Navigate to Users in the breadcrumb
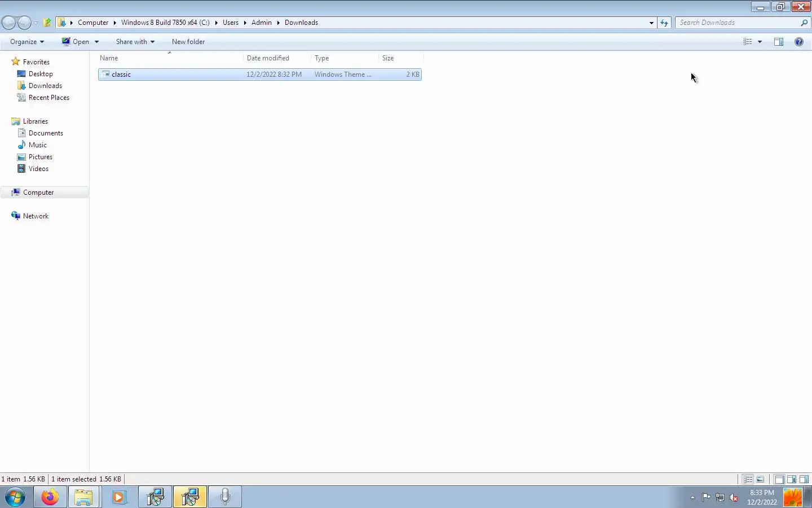812x508 pixels. pos(231,23)
